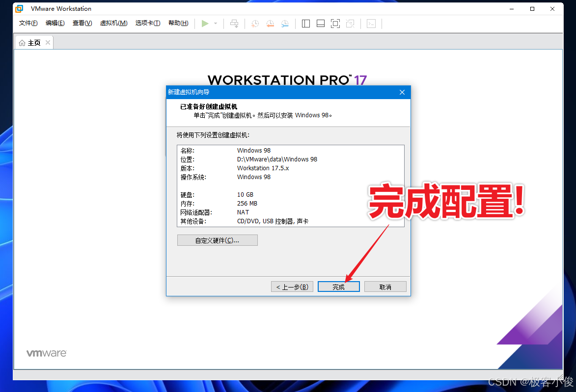Viewport: 576px width, 392px height.
Task: Maximize the VMware Workstation window
Action: [x=532, y=9]
